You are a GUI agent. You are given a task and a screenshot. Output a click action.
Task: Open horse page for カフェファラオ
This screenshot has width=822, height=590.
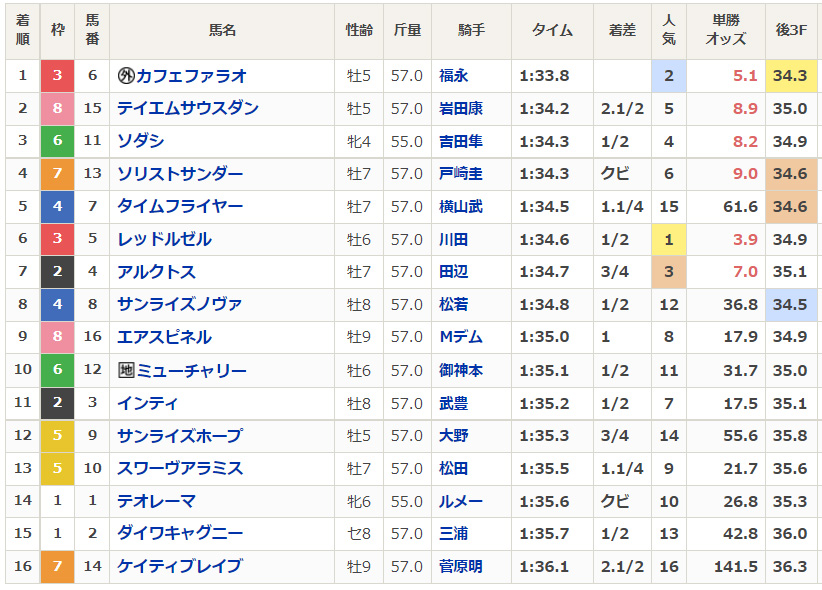click(x=191, y=76)
